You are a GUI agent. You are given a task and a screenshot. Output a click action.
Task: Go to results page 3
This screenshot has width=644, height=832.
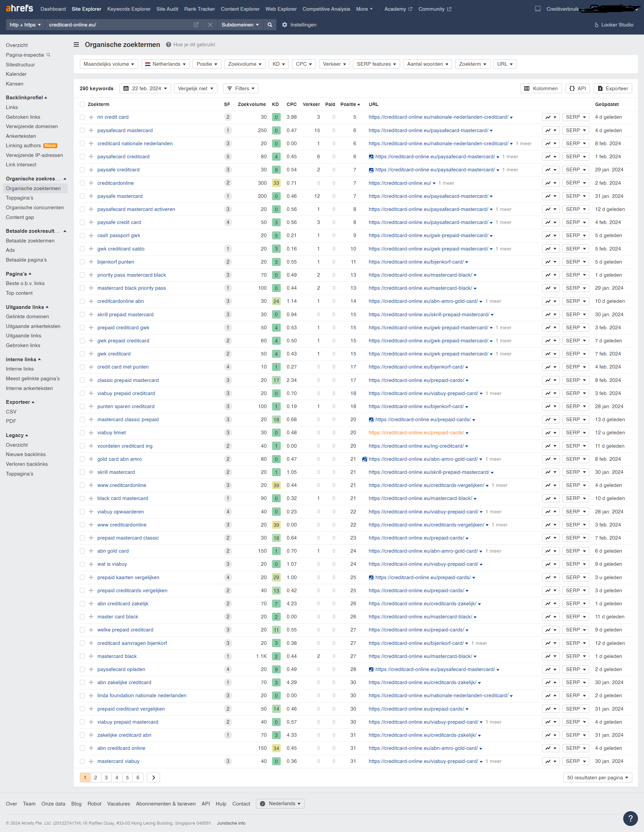coord(106,778)
